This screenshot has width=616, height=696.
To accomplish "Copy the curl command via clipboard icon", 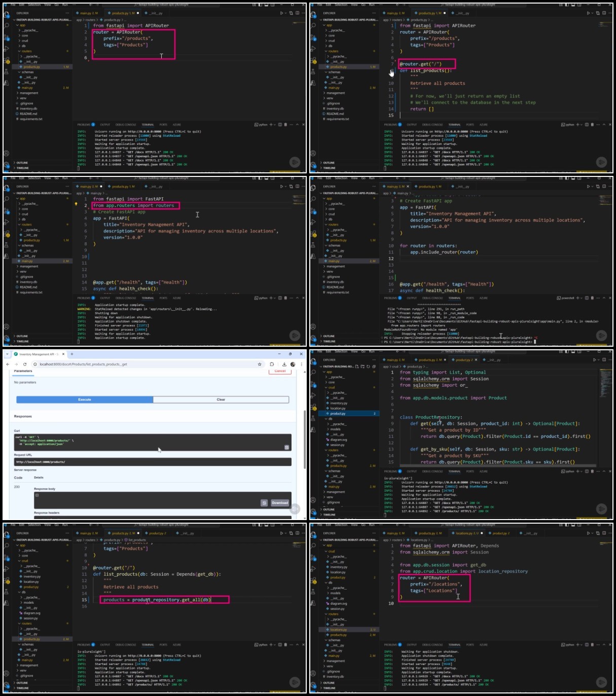I will (286, 447).
